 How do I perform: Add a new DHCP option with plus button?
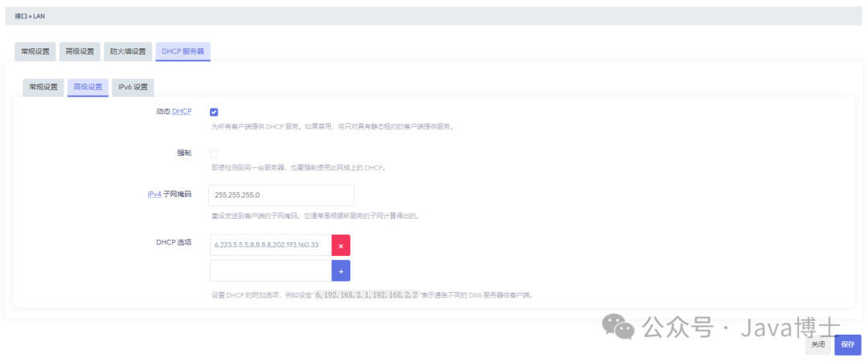coord(341,271)
